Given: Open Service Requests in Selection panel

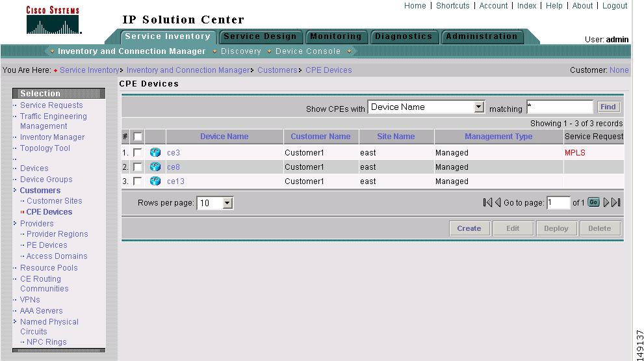Looking at the screenshot, I should pos(51,105).
